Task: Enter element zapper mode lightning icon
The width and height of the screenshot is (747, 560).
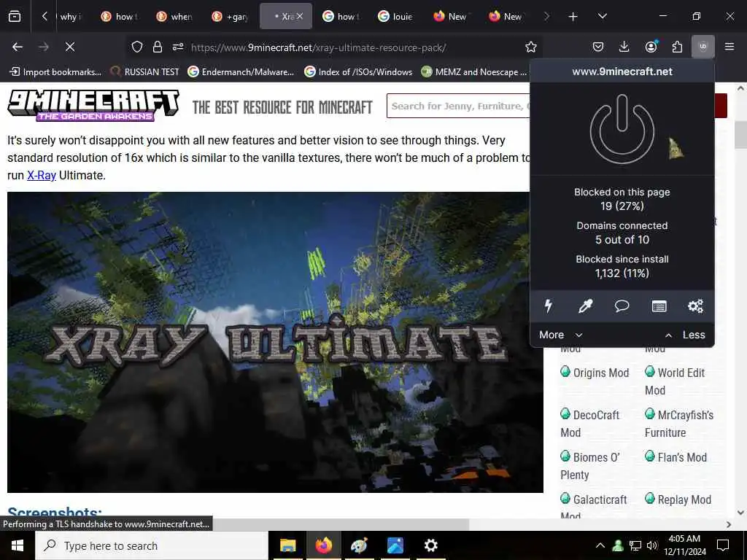Action: 549,306
